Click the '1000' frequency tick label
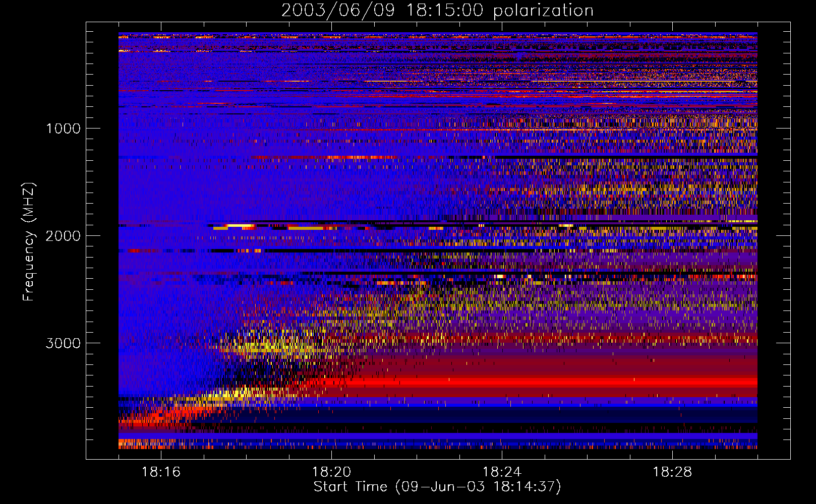This screenshot has width=816, height=504. pyautogui.click(x=64, y=129)
